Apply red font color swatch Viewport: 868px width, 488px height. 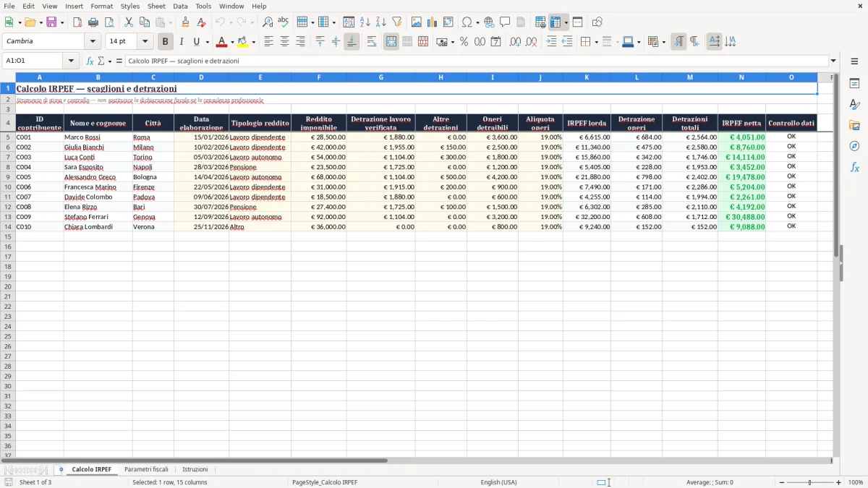click(x=223, y=42)
